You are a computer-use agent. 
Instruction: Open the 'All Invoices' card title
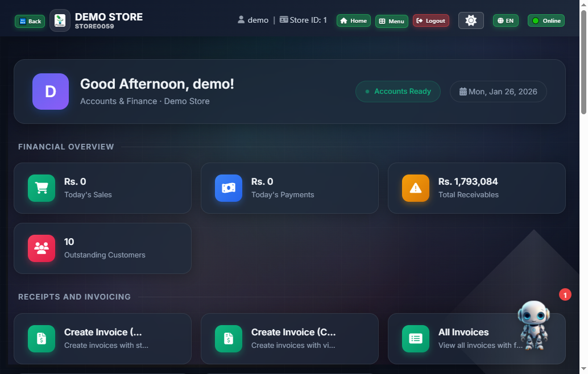click(x=463, y=333)
